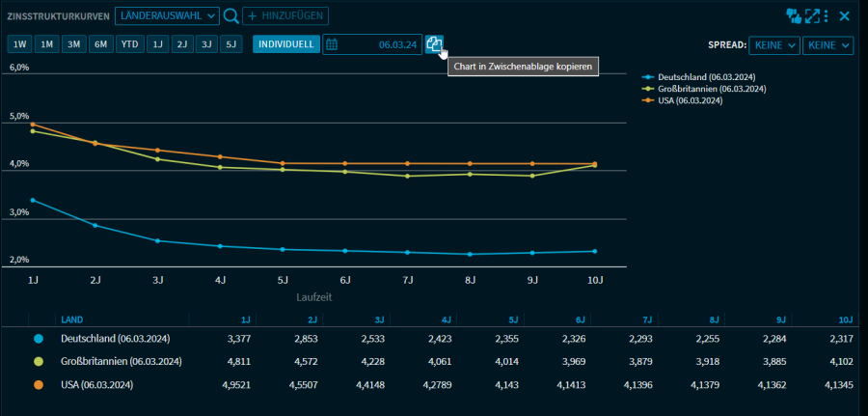Expand widget to fullscreen
Screen dimensions: 868x416
(x=813, y=16)
